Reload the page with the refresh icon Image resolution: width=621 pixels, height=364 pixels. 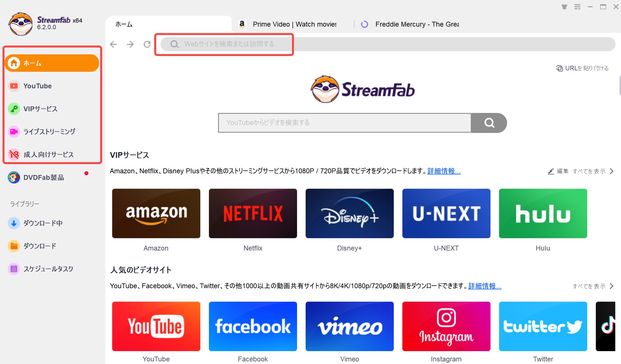pos(147,44)
